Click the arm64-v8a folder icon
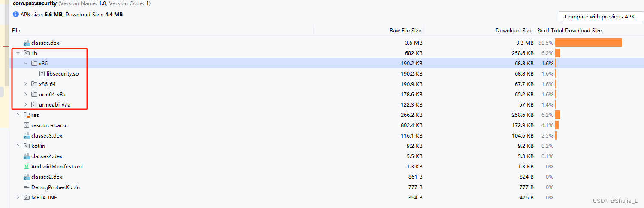The image size is (644, 208). click(34, 95)
